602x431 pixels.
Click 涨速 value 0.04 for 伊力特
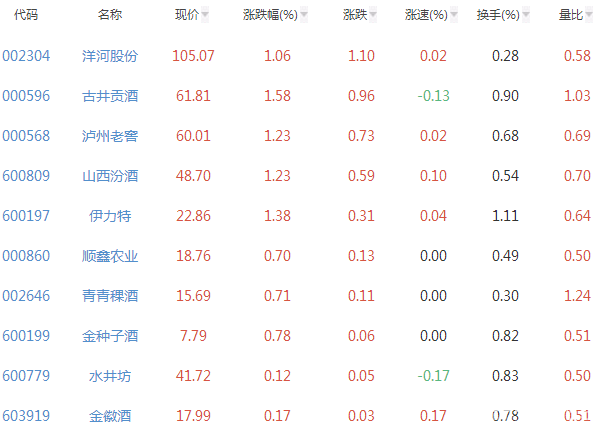pos(433,216)
